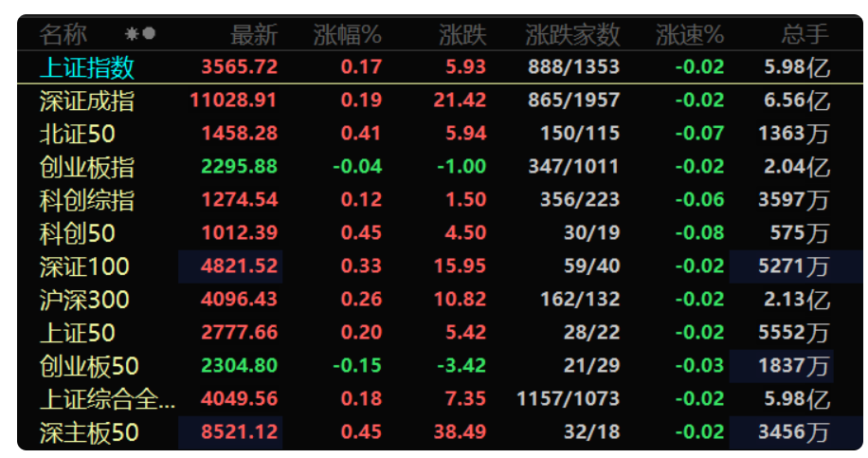Select the 科创50 row
The height and width of the screenshot is (458, 868).
pos(78,233)
